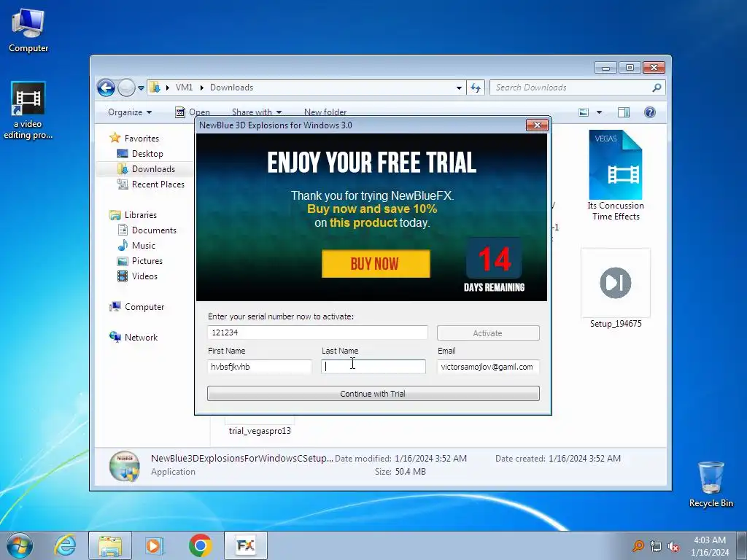Select Libraries in navigation pane
The width and height of the screenshot is (747, 560).
click(x=133, y=215)
